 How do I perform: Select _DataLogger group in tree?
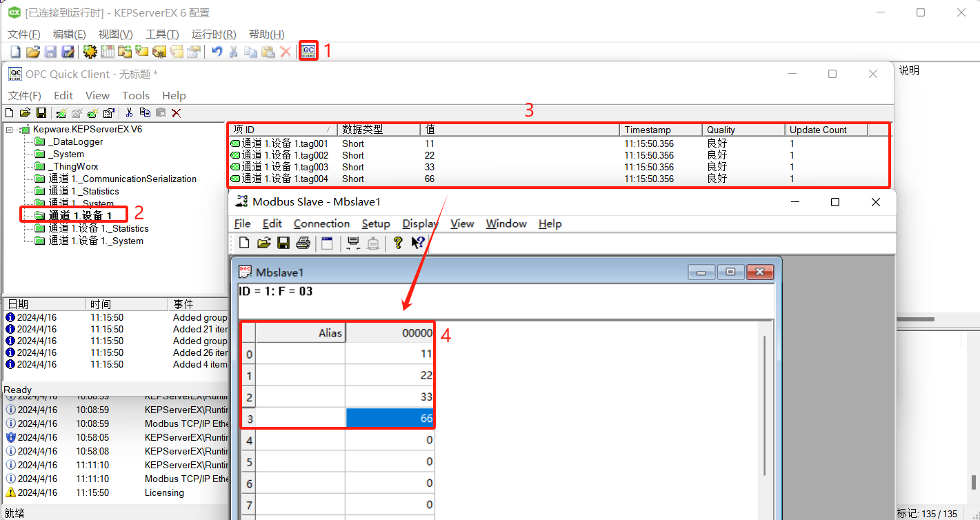pyautogui.click(x=76, y=142)
